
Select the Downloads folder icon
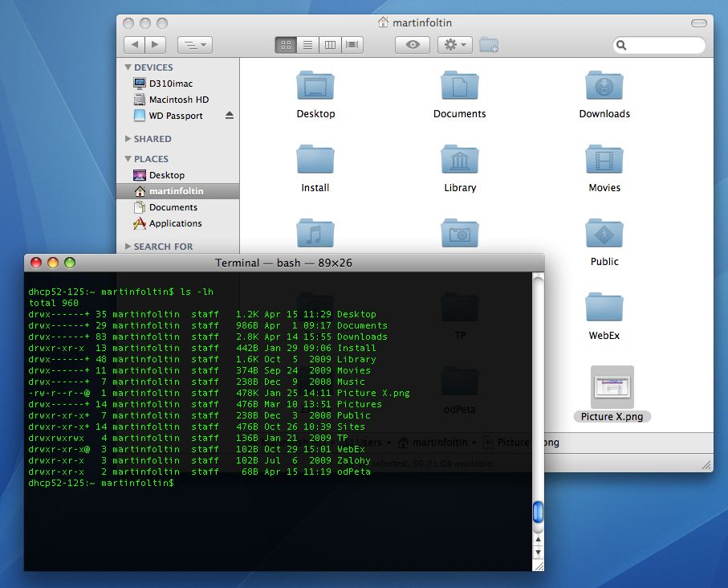pos(604,85)
